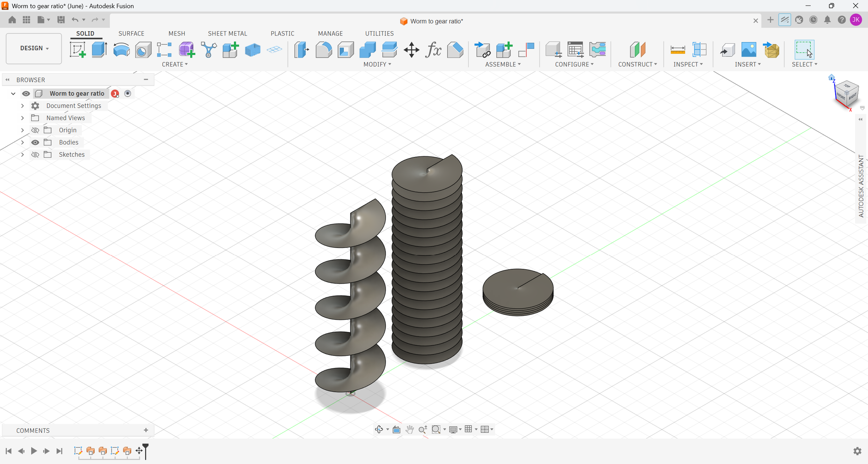The width and height of the screenshot is (868, 464).
Task: Switch to the UTILITIES tab
Action: (x=379, y=33)
